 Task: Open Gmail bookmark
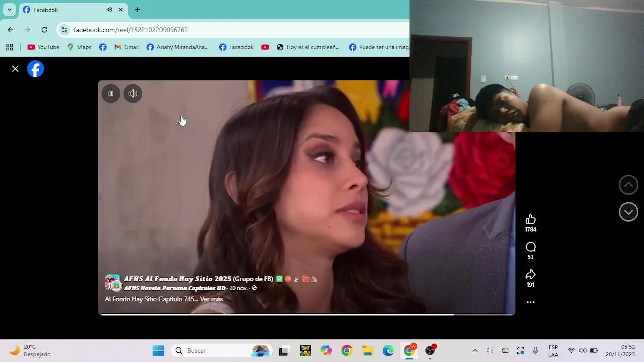[126, 47]
